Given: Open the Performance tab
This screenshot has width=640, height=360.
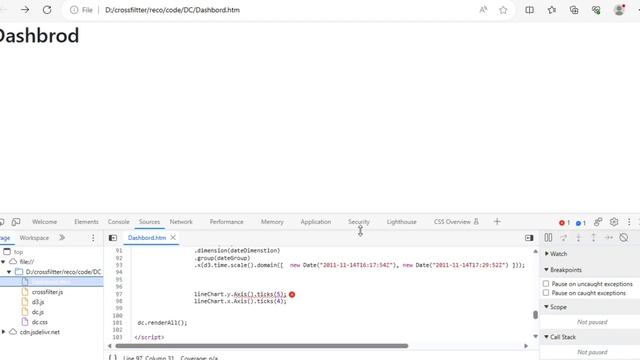Looking at the screenshot, I should (227, 222).
